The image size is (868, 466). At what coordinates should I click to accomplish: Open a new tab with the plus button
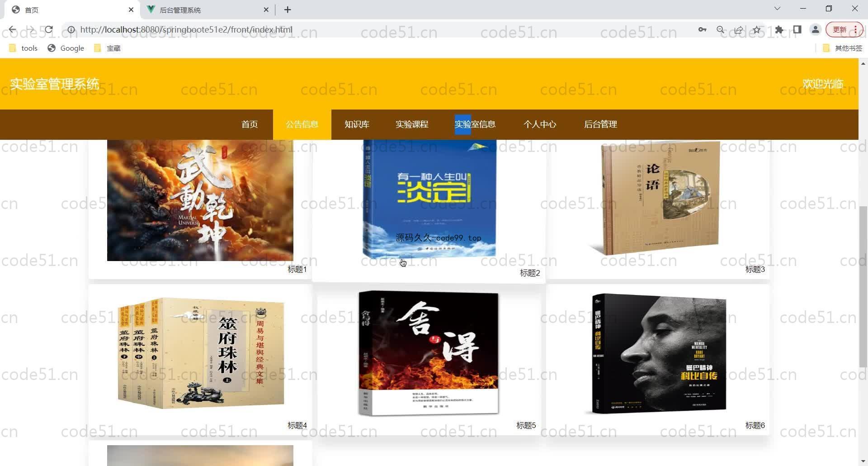[x=288, y=10]
